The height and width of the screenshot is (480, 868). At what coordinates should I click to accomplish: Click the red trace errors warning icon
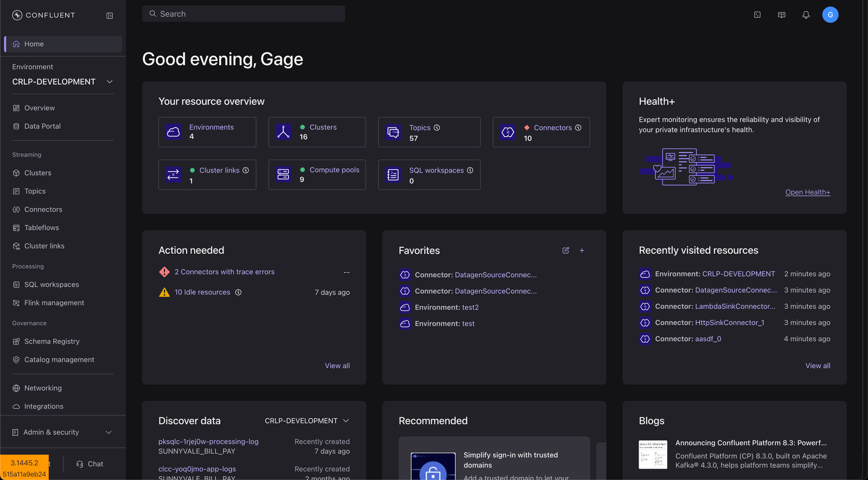[164, 272]
